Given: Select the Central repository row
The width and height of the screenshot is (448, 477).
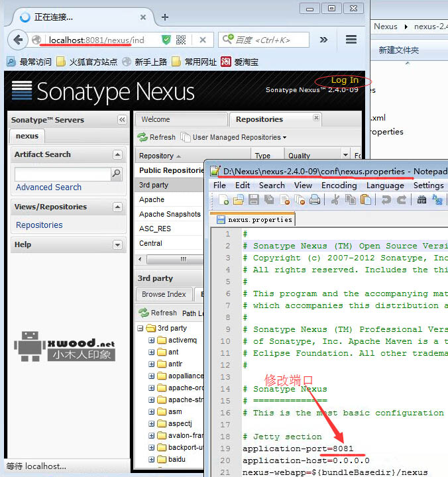Looking at the screenshot, I should [170, 243].
